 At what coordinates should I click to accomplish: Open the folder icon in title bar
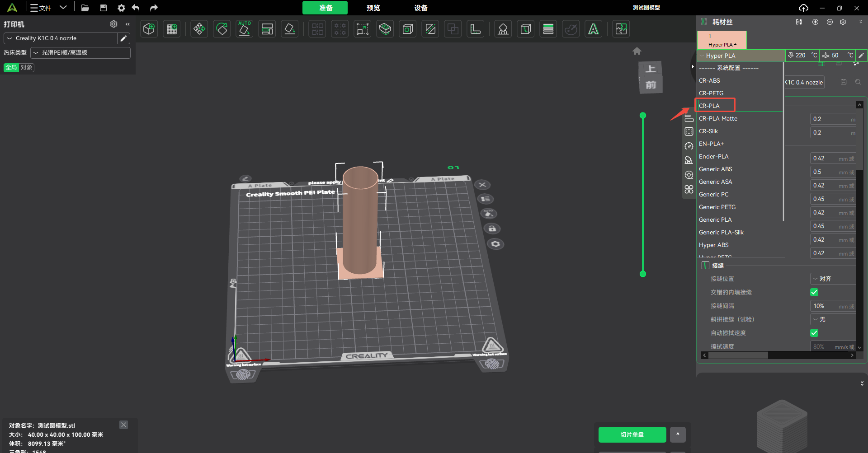85,8
